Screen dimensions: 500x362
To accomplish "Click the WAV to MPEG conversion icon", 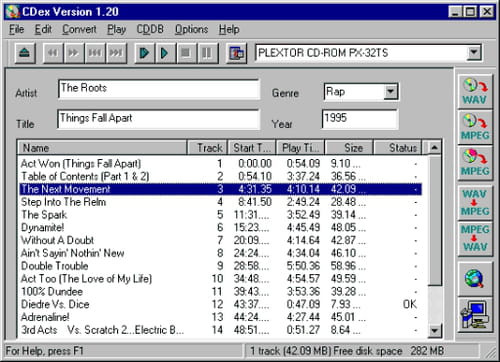I will (x=475, y=203).
